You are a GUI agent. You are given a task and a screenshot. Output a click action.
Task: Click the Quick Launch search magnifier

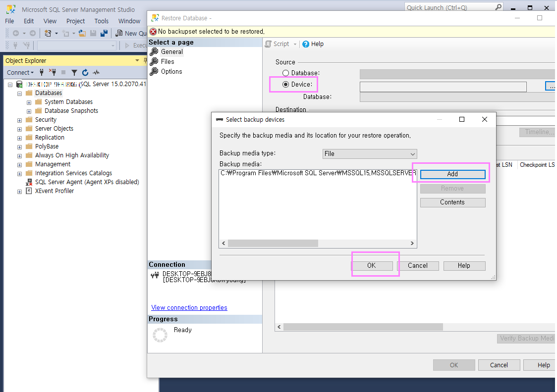pos(499,7)
